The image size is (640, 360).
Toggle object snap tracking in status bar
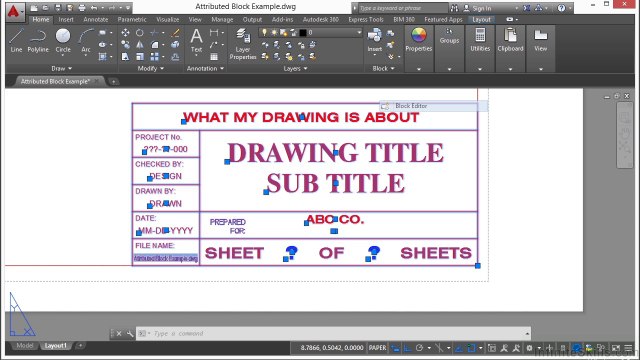pos(459,348)
